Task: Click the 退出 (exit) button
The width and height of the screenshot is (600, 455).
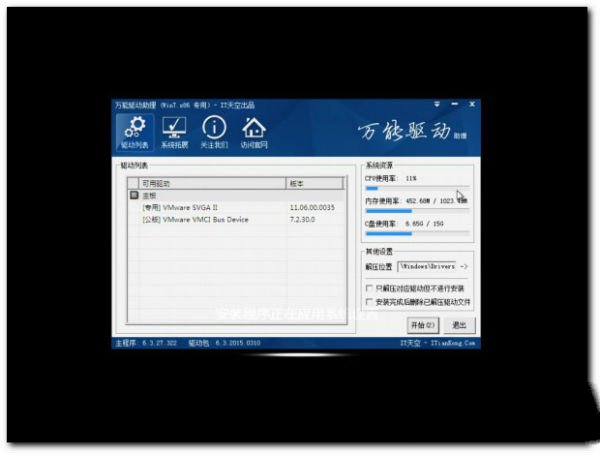Action: [459, 325]
